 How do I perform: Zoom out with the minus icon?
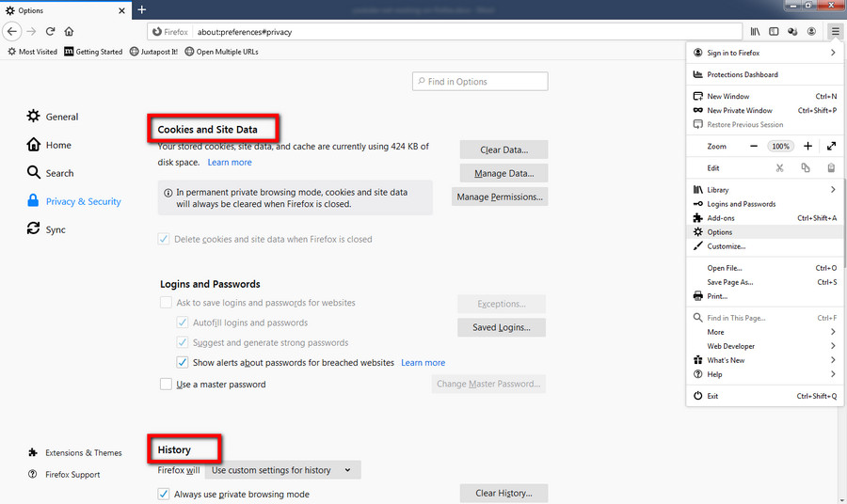tap(754, 147)
